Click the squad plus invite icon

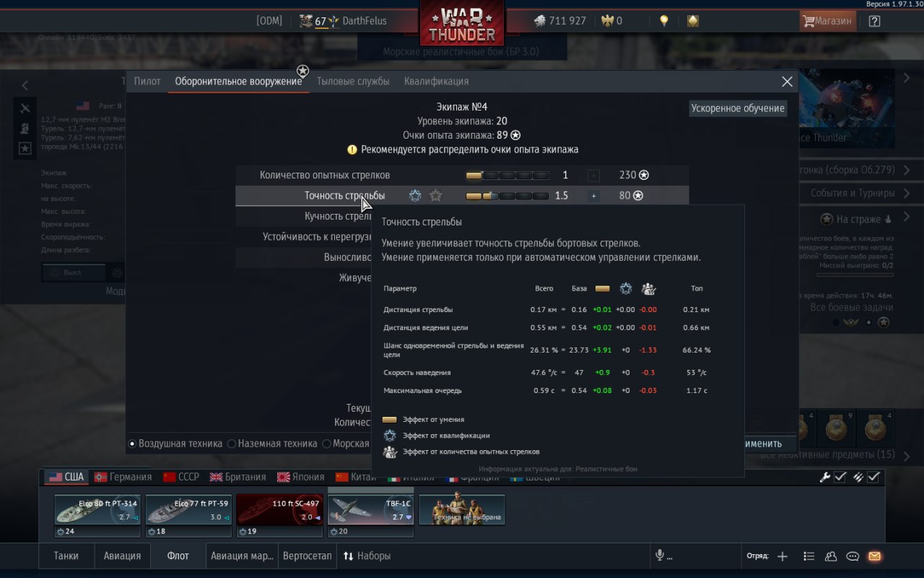pyautogui.click(x=783, y=556)
